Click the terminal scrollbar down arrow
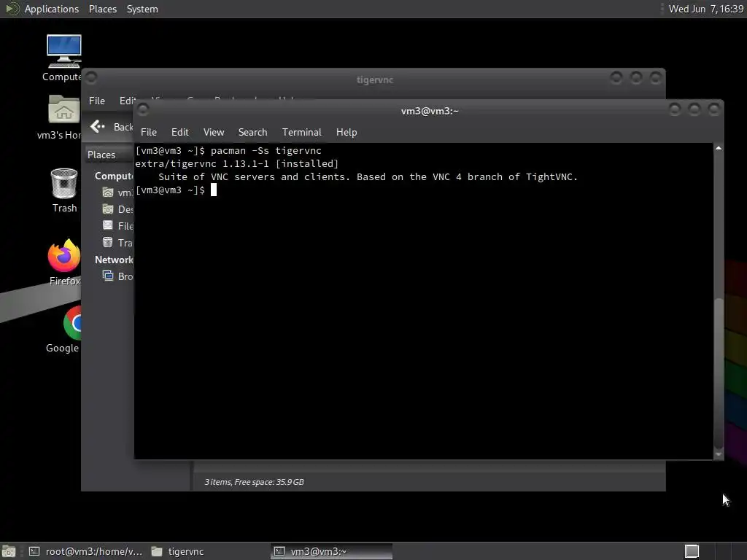 pyautogui.click(x=719, y=454)
